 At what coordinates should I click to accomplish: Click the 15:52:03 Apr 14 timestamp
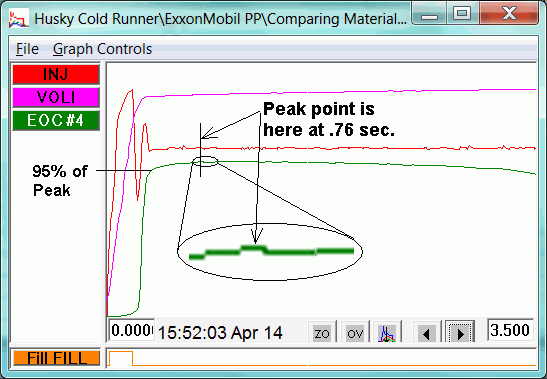220,333
